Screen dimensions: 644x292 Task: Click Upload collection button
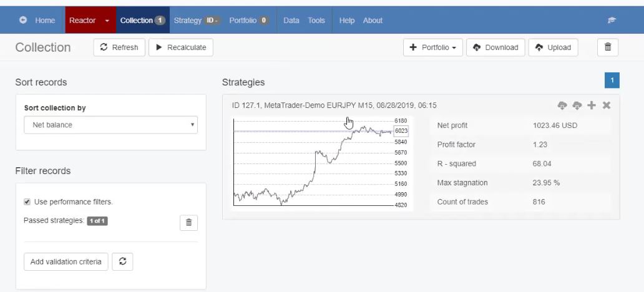tap(553, 47)
